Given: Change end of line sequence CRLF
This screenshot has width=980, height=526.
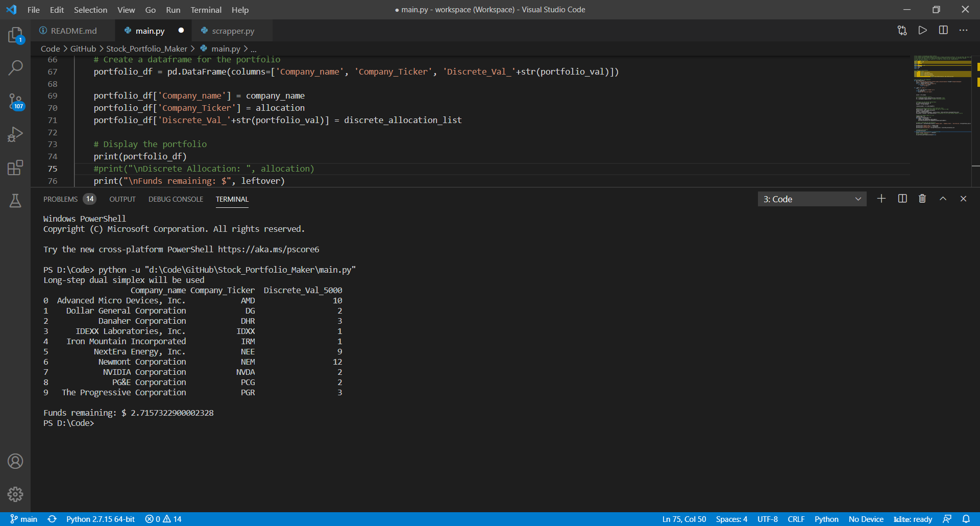Looking at the screenshot, I should [x=796, y=519].
